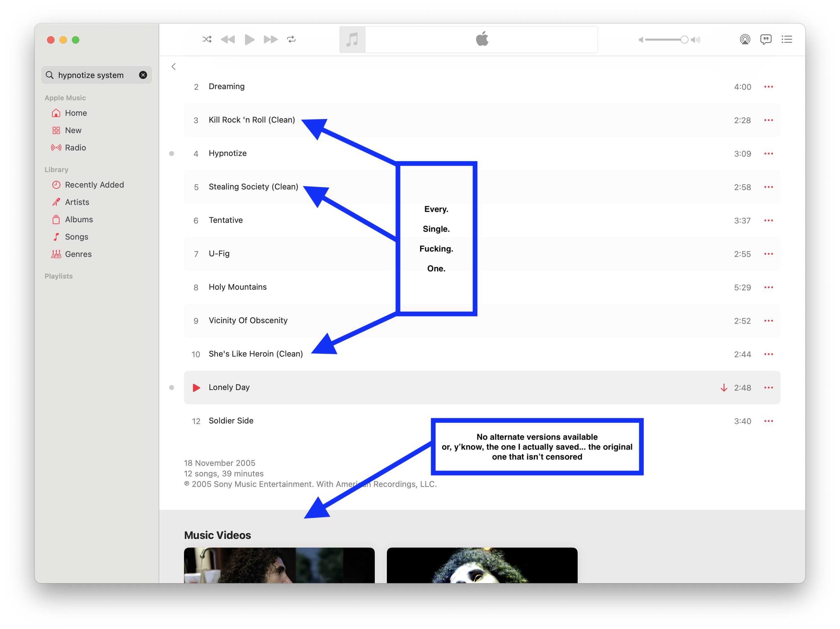Open more options for Vicinity Of Obscenity
Screen dimensions: 840x629
coord(769,321)
